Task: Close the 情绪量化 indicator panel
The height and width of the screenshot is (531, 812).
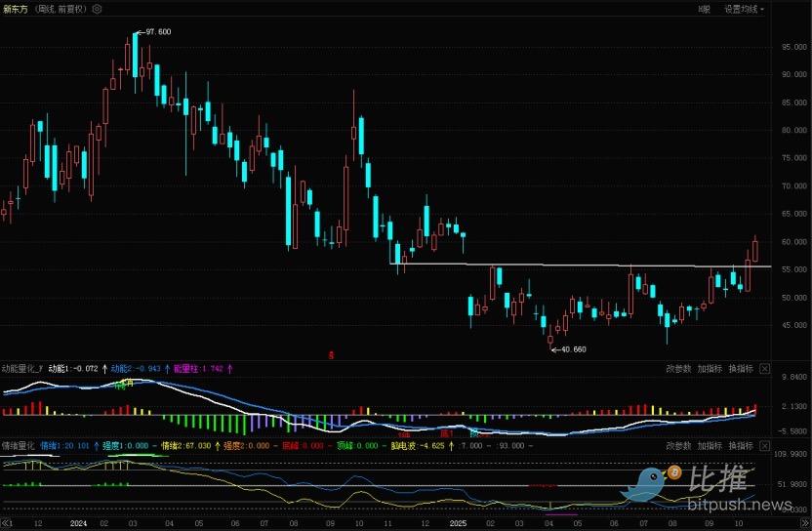Action: tap(765, 445)
